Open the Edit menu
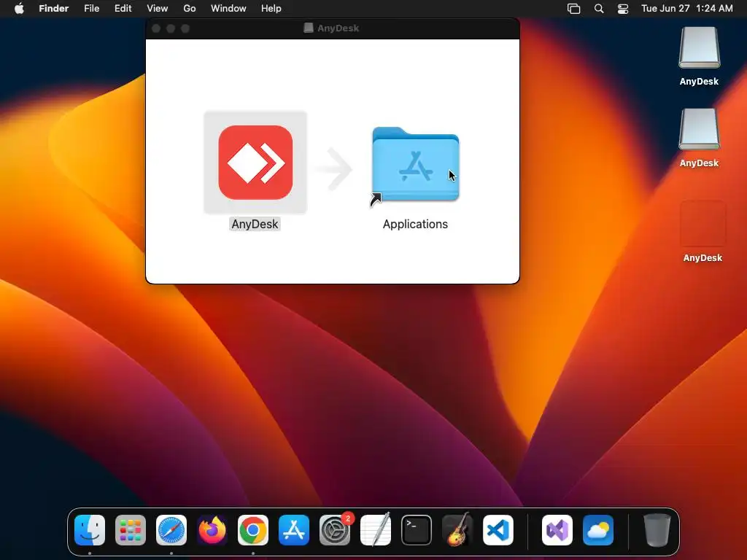This screenshot has height=560, width=747. coord(123,9)
